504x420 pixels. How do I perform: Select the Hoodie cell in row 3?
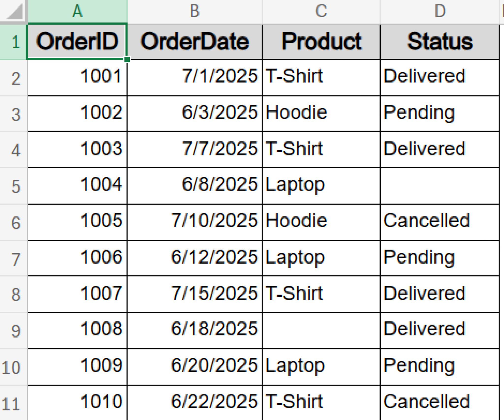point(321,113)
